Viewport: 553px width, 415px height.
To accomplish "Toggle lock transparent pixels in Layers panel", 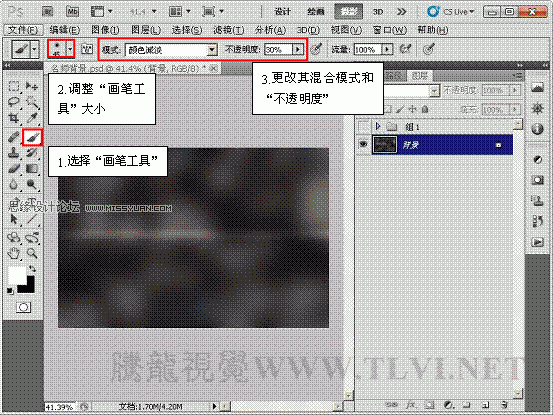I will coord(389,109).
